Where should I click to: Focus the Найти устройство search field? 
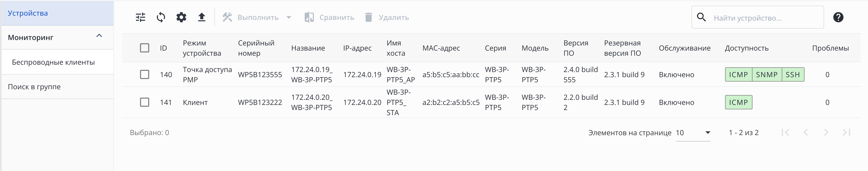point(765,18)
